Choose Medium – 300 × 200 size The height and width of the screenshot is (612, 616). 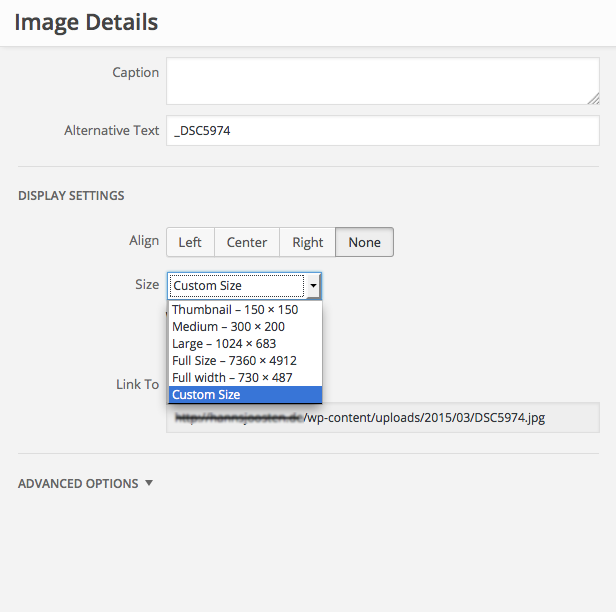pyautogui.click(x=245, y=326)
